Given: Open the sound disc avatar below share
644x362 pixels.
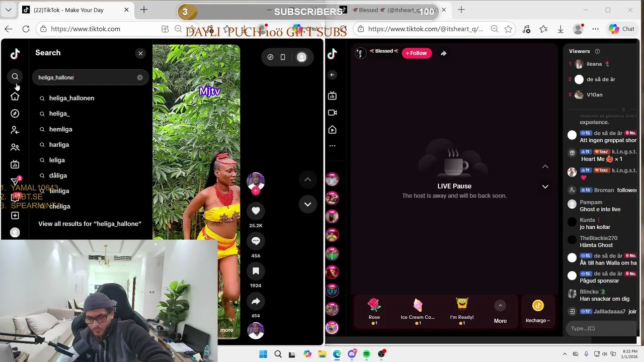Looking at the screenshot, I should pyautogui.click(x=256, y=330).
